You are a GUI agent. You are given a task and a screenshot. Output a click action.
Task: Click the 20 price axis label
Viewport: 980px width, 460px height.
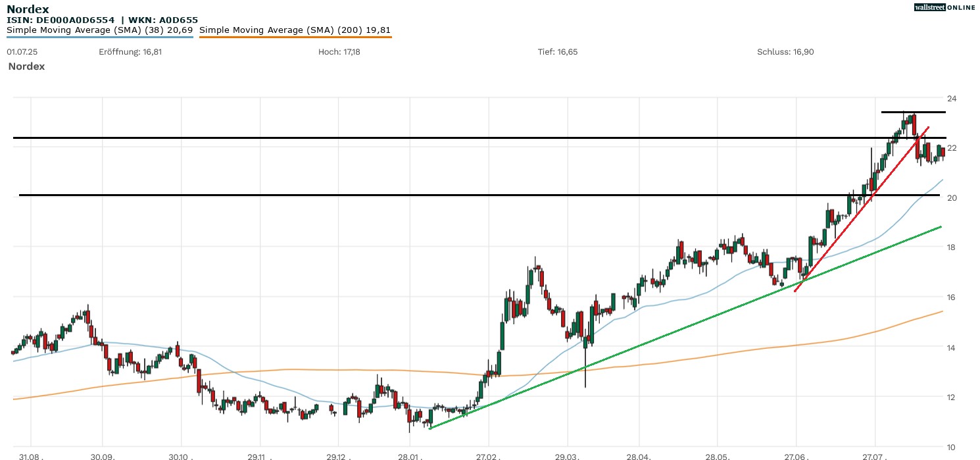pos(952,198)
